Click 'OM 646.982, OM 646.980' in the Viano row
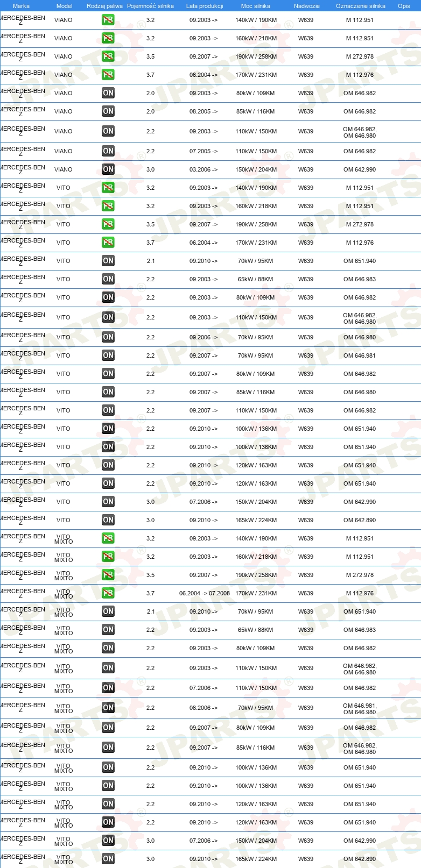The image size is (421, 868). tap(360, 132)
